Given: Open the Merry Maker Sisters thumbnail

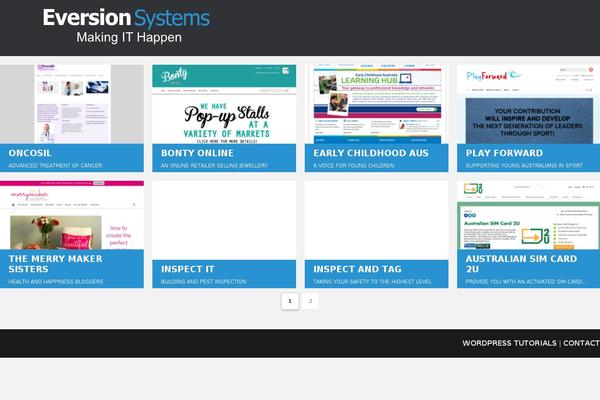Looking at the screenshot, I should (72, 215).
